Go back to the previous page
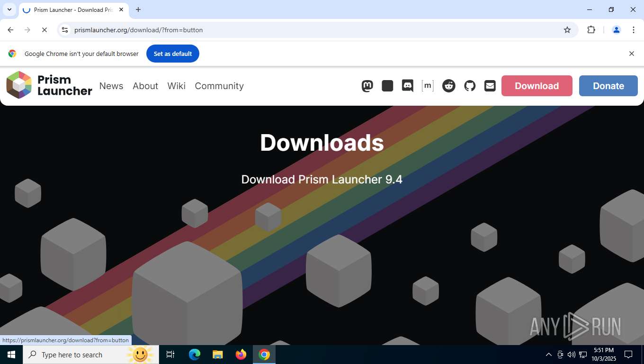 [x=10, y=30]
